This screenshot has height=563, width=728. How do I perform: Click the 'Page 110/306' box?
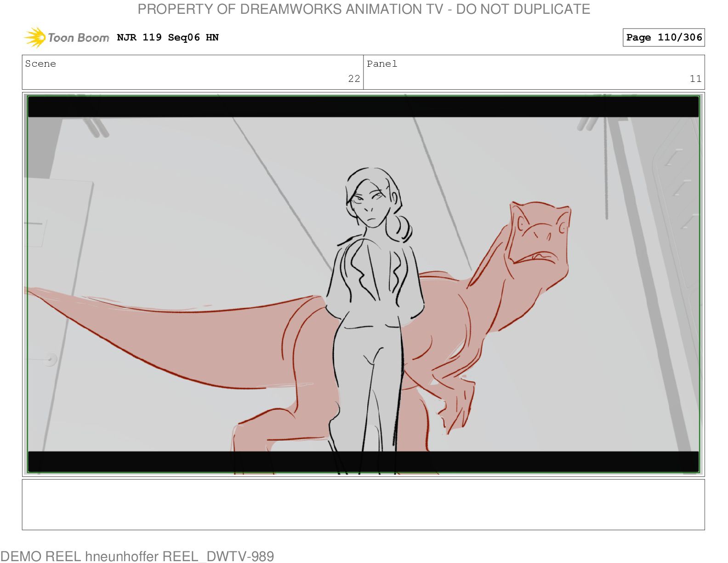coord(664,37)
